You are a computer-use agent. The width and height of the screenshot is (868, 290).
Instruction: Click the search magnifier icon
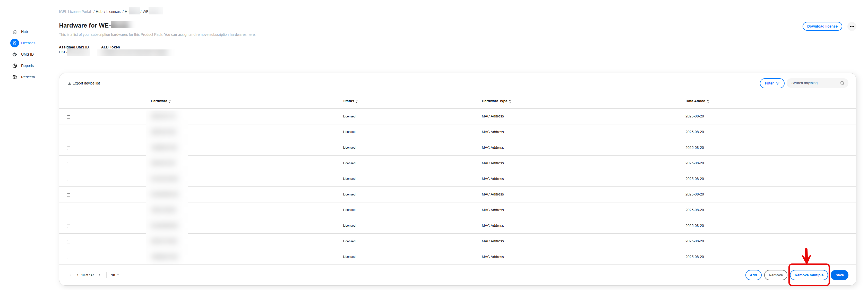[x=842, y=83]
